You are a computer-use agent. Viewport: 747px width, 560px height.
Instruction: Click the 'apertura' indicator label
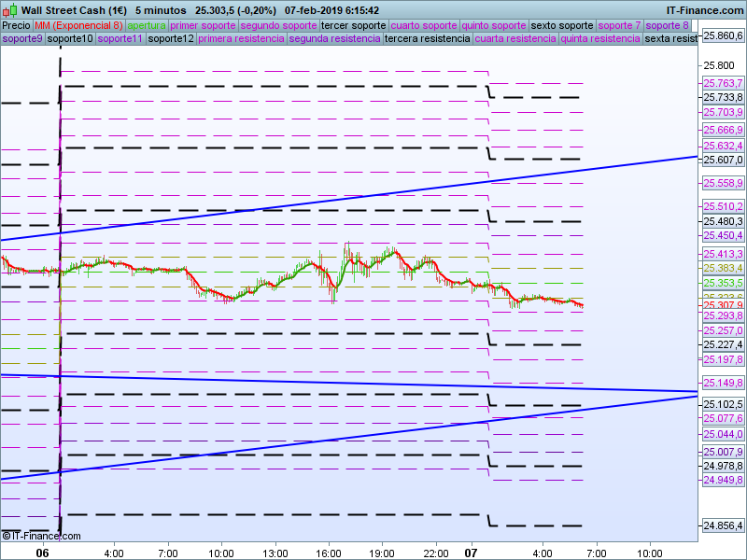pyautogui.click(x=147, y=25)
